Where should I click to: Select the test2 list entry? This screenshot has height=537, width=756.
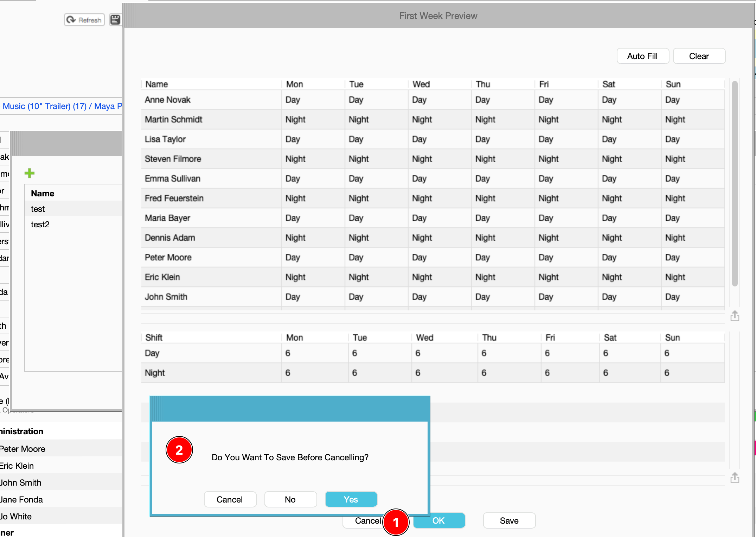click(40, 225)
